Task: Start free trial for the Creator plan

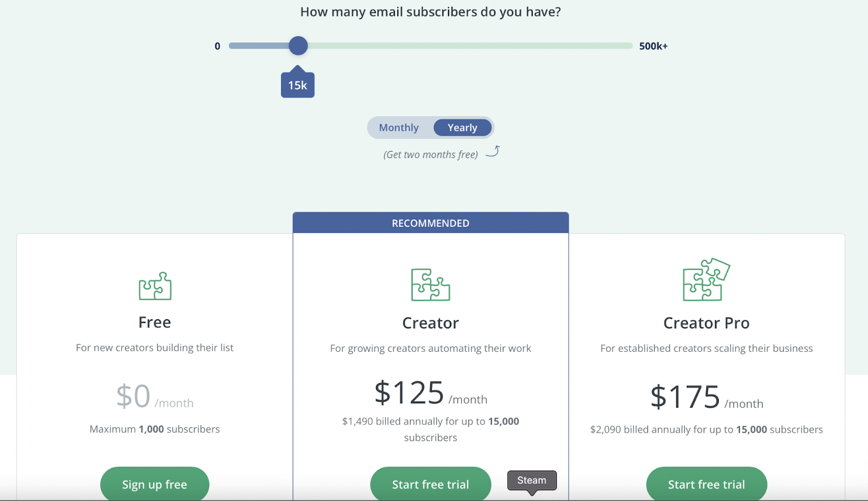Action: (x=430, y=484)
